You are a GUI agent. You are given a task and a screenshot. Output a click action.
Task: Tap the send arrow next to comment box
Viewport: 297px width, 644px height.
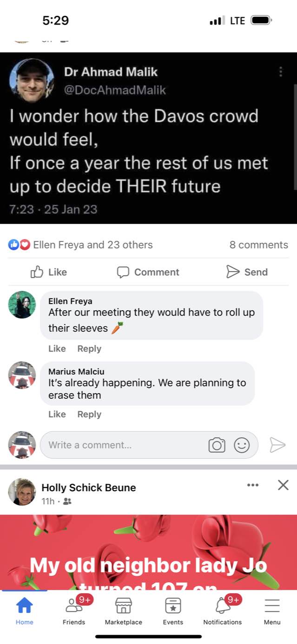click(x=277, y=445)
